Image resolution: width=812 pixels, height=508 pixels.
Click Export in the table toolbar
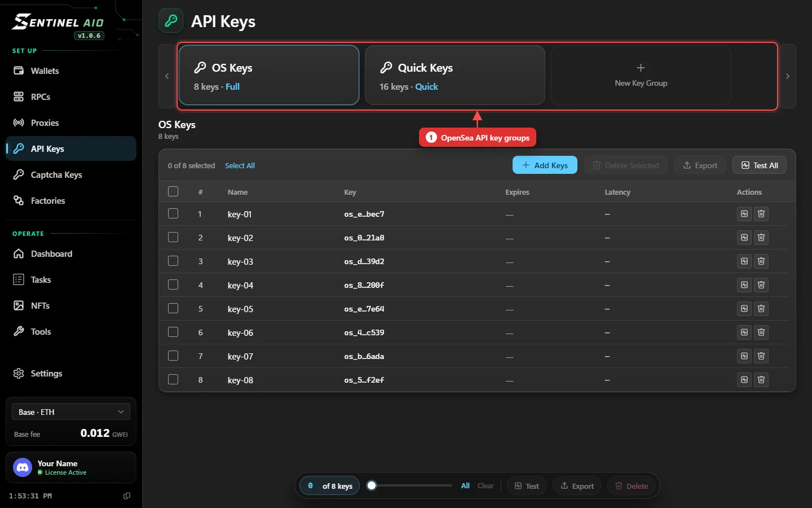coord(700,165)
